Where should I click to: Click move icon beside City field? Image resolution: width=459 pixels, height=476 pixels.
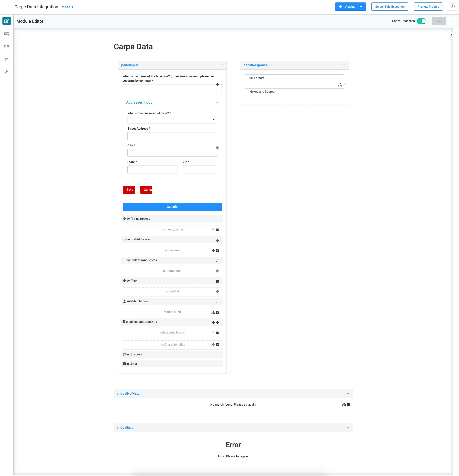pyautogui.click(x=217, y=148)
